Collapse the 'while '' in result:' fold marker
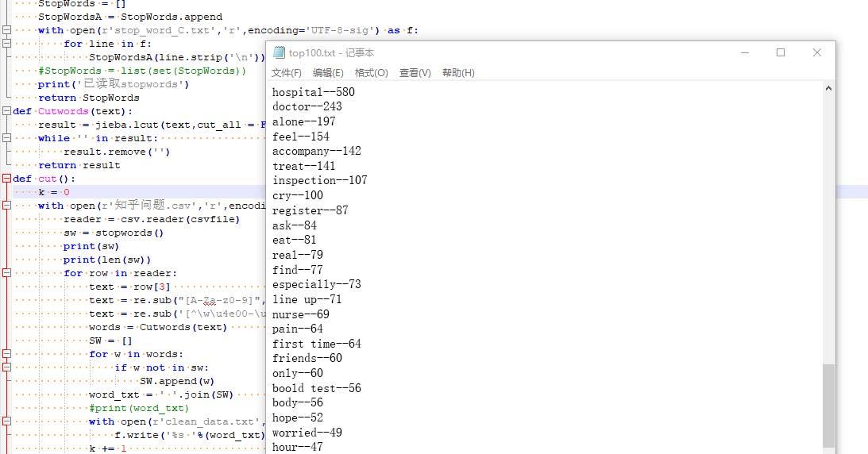Viewport: 868px width, 454px height. [x=6, y=137]
